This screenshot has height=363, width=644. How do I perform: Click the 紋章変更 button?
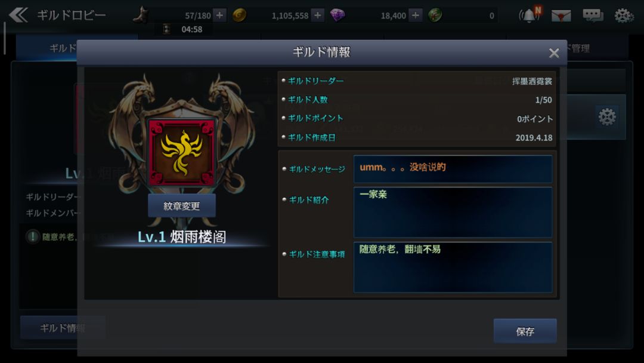click(181, 205)
